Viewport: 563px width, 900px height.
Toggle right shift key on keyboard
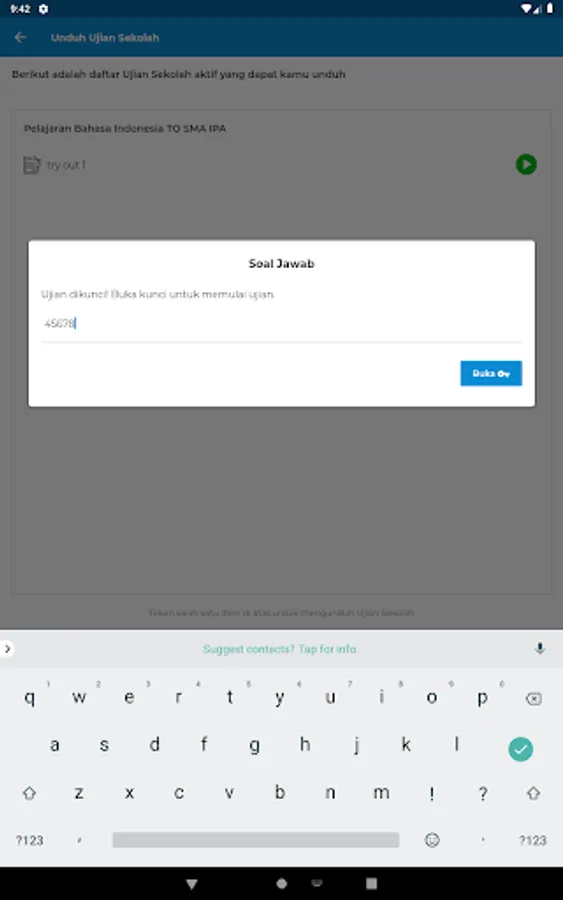(x=533, y=793)
